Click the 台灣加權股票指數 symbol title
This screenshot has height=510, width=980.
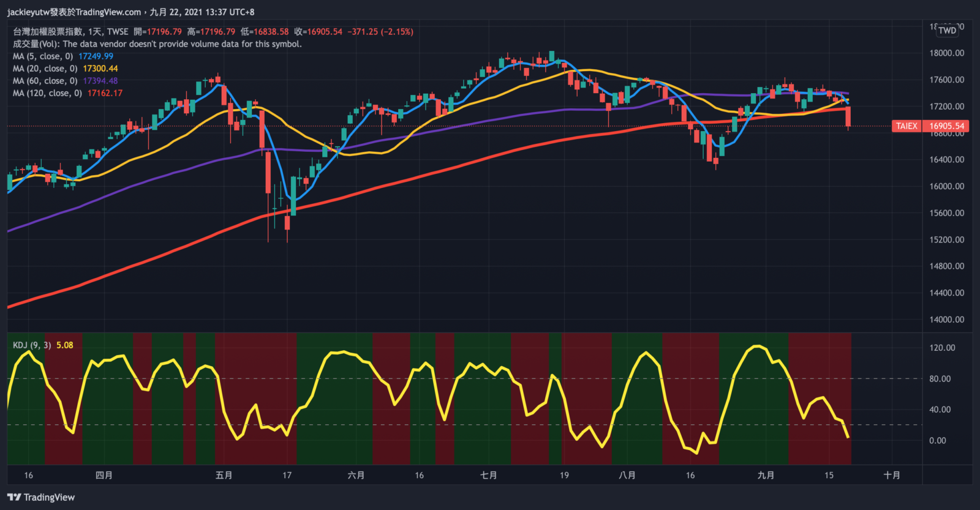[x=48, y=32]
